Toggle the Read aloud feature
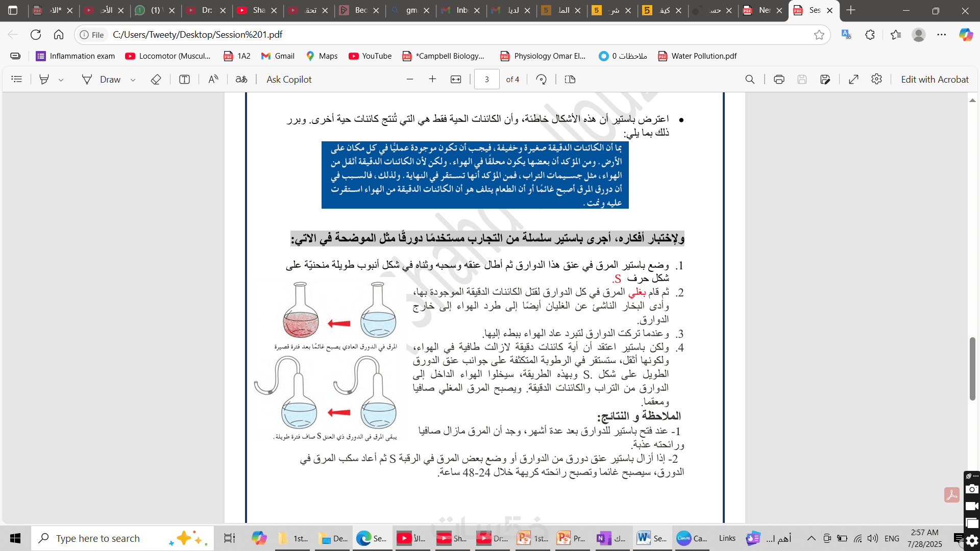Image resolution: width=980 pixels, height=551 pixels. (x=213, y=79)
